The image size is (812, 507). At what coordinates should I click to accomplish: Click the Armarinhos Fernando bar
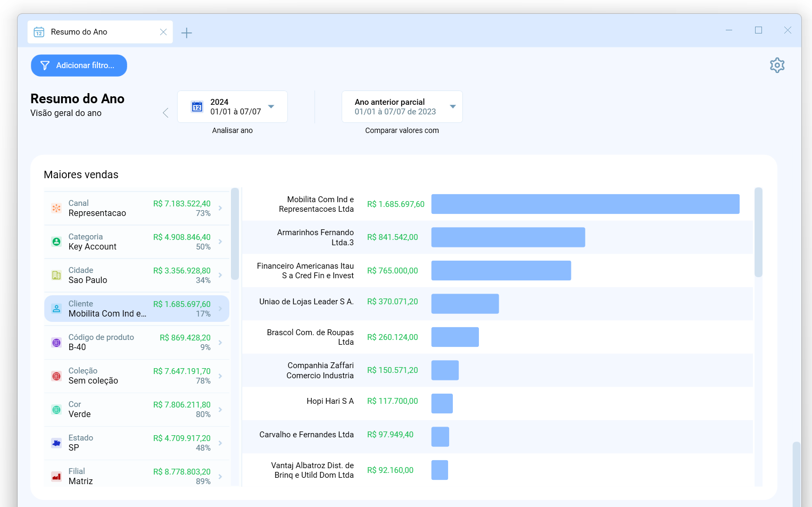[x=508, y=237]
